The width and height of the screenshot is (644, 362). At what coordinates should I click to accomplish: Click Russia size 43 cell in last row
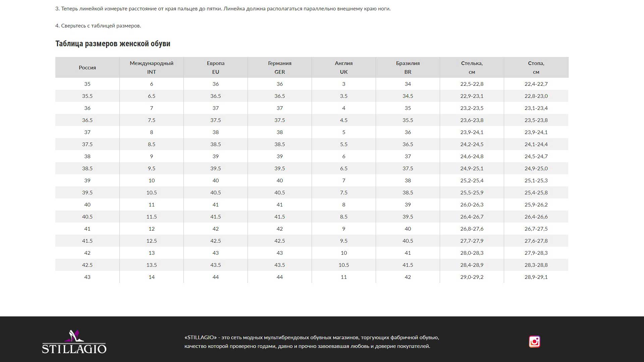(x=87, y=277)
